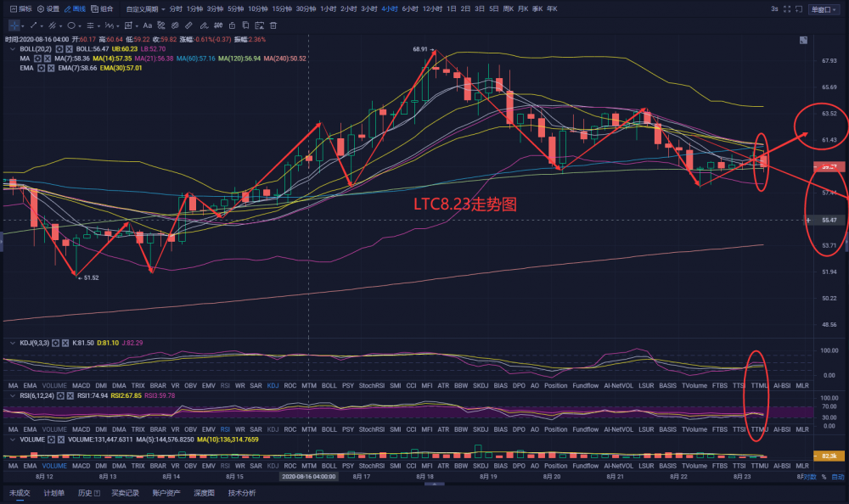The width and height of the screenshot is (849, 504).
Task: Click the % percent scale option
Action: pyautogui.click(x=824, y=477)
